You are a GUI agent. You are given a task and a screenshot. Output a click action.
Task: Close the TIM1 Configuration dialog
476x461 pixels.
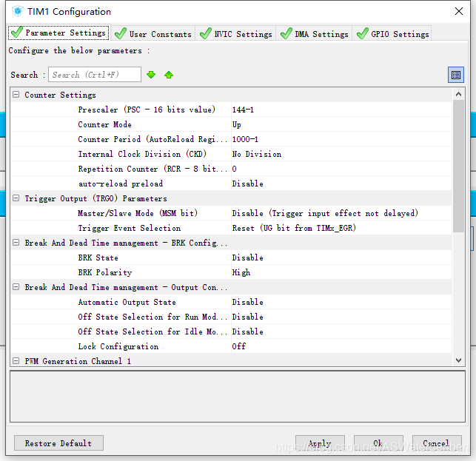459,11
